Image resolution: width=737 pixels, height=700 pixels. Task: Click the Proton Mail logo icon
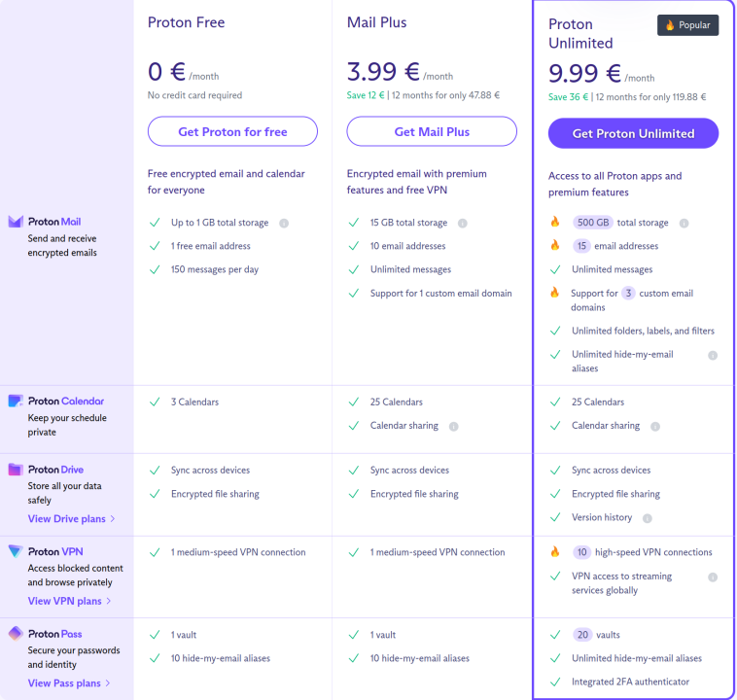click(16, 222)
